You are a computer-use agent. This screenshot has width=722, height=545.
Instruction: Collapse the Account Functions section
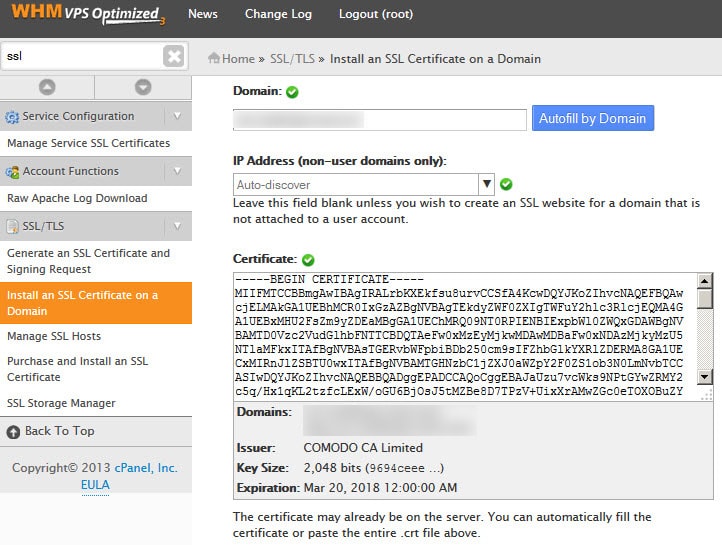[x=177, y=171]
